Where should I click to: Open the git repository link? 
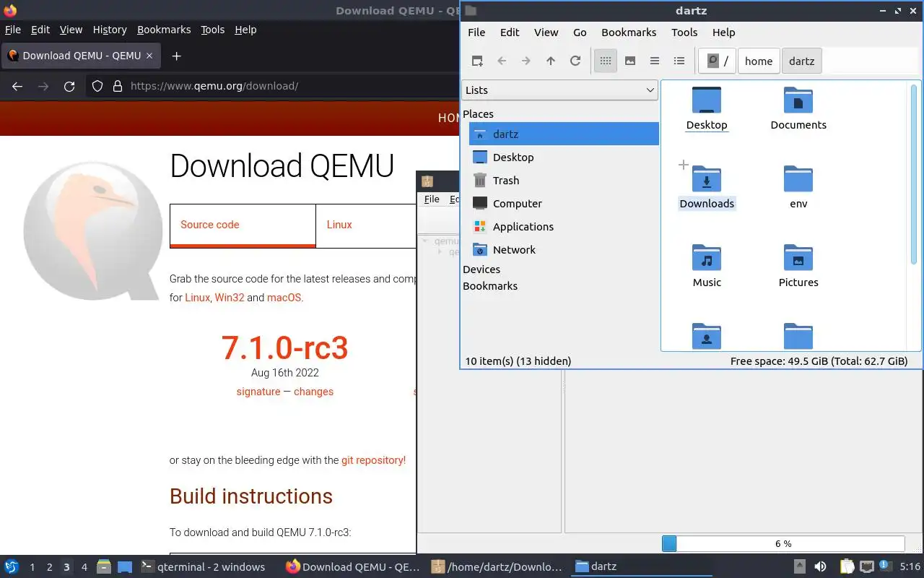(373, 460)
